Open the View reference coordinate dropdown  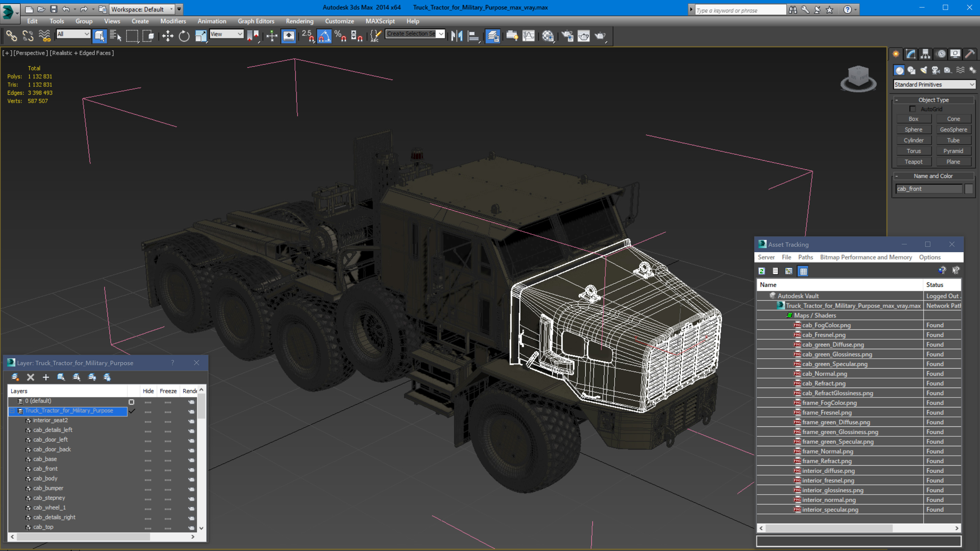(226, 34)
